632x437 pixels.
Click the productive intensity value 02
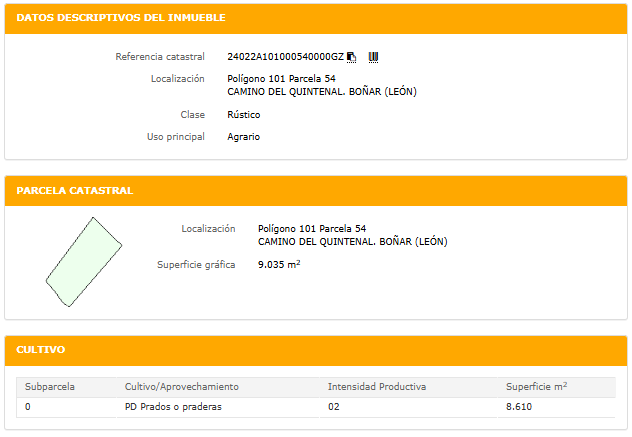pos(334,407)
